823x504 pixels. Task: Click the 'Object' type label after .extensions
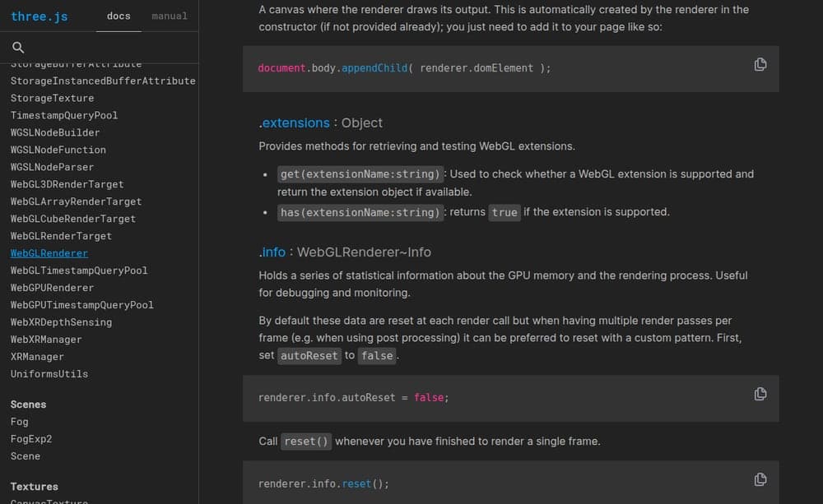[361, 123]
